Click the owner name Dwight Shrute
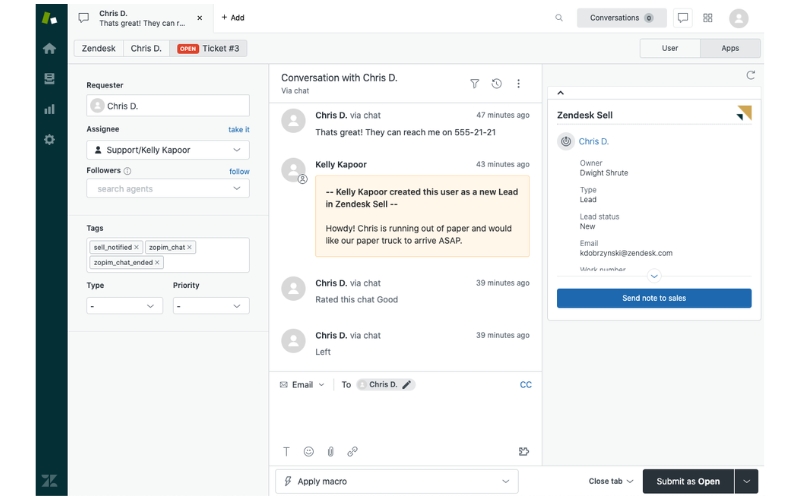Viewport: 800px width, 500px height. pyautogui.click(x=604, y=173)
